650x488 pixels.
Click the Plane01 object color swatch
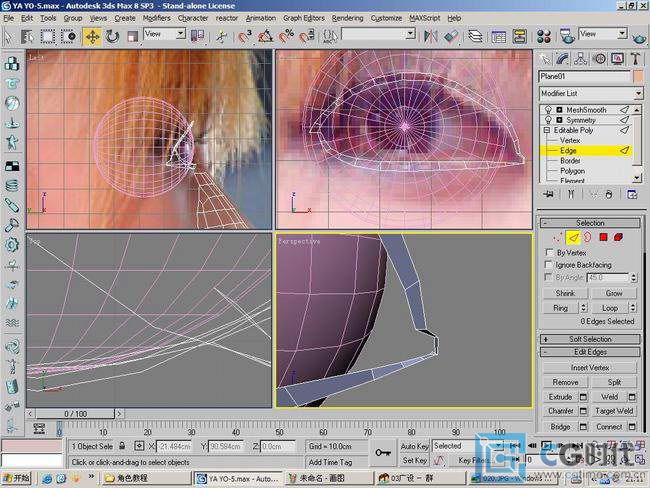point(638,76)
